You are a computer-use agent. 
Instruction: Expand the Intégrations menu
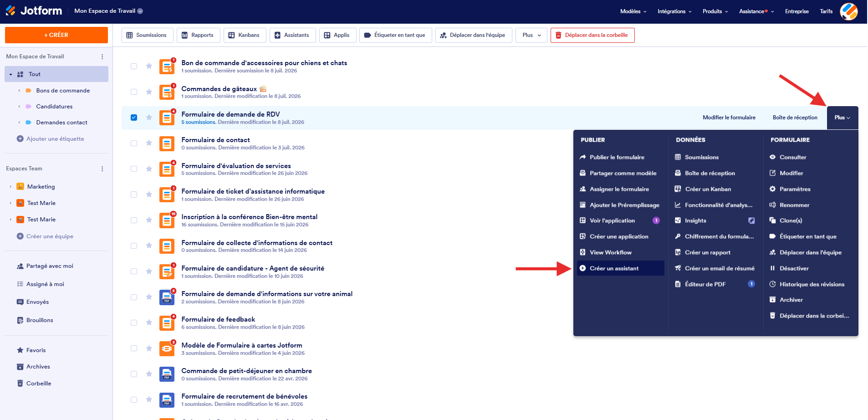674,11
